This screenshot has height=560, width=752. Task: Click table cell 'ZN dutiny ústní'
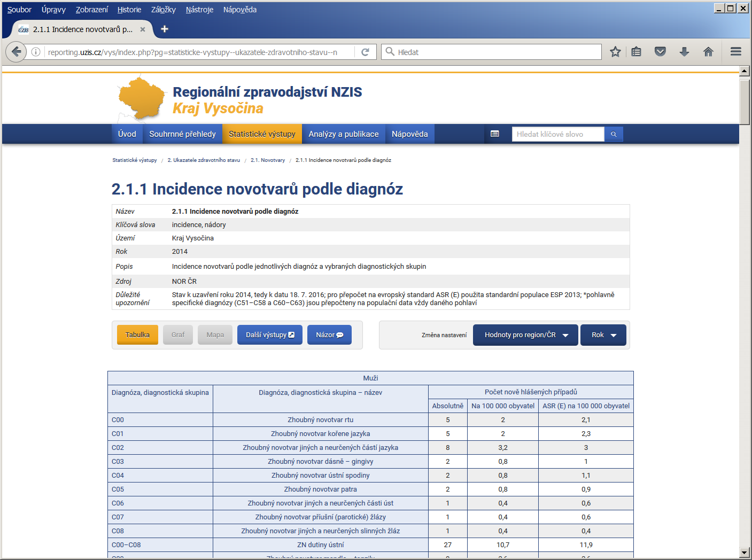click(x=321, y=545)
